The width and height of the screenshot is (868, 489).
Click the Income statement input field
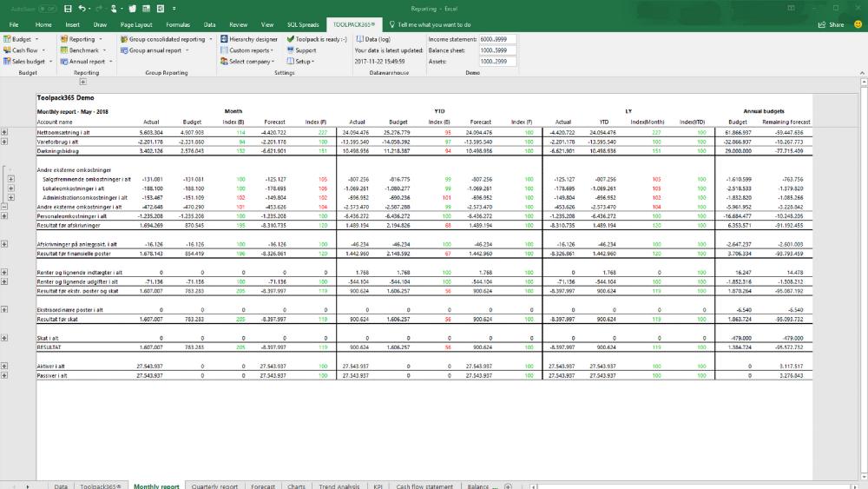tap(497, 39)
